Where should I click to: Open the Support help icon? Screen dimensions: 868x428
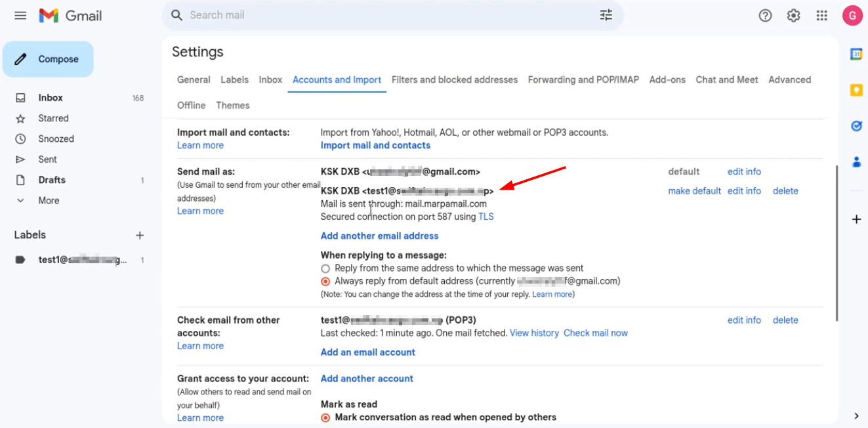[x=765, y=15]
